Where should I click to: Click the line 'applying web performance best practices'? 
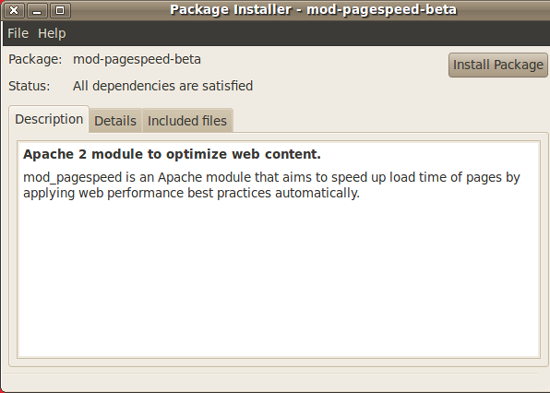point(192,193)
